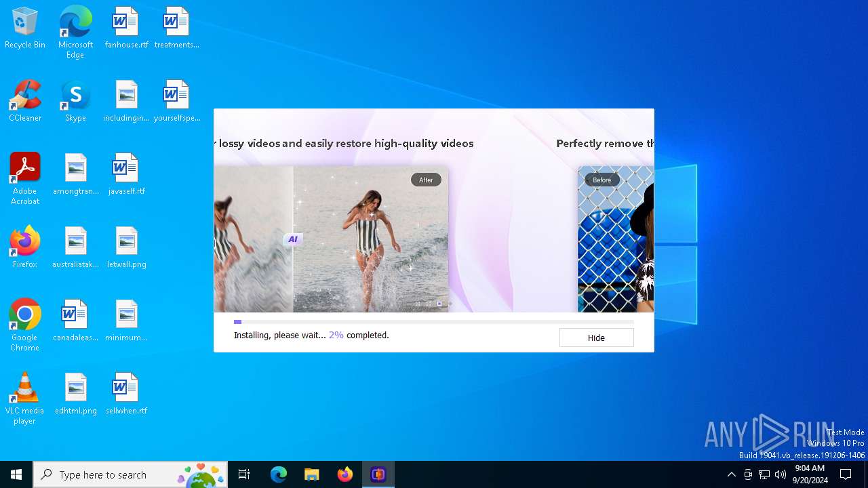Select the fanhouse.rtf file
This screenshot has width=868, height=488.
click(126, 28)
